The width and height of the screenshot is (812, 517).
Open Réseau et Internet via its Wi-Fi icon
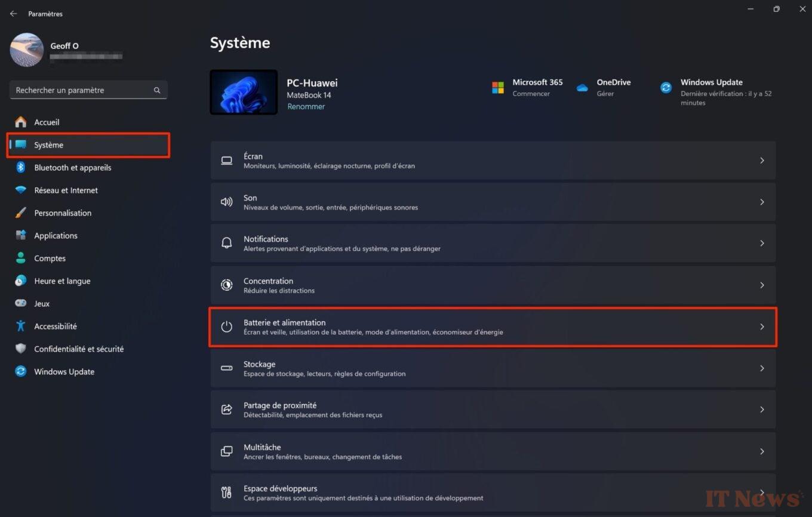(20, 190)
